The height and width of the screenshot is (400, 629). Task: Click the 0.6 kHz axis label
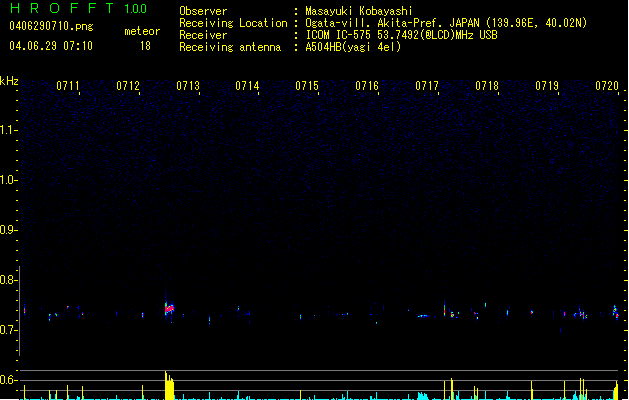8,380
